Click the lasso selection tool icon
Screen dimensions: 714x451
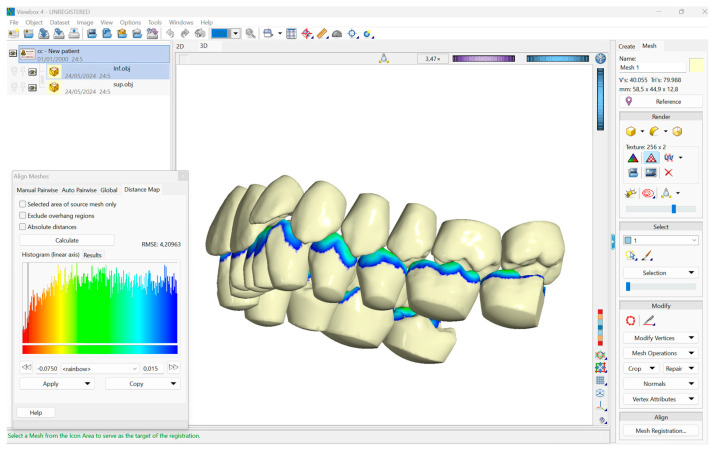tap(631, 256)
